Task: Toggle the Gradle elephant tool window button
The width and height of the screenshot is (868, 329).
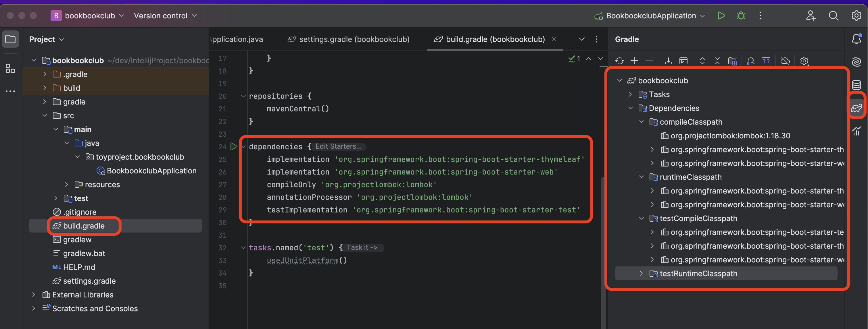Action: 856,108
